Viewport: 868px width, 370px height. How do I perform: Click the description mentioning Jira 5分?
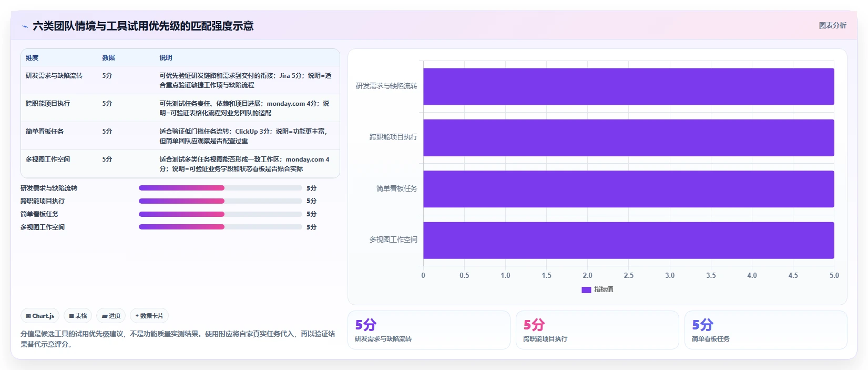click(x=246, y=80)
